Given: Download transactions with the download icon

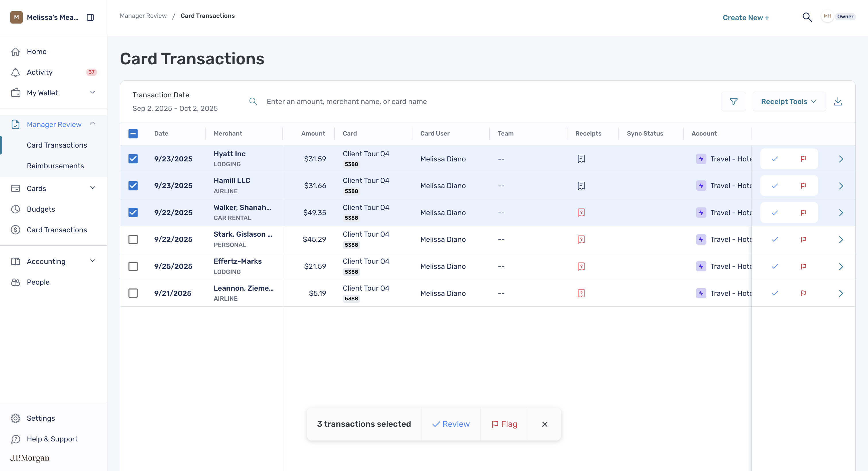Looking at the screenshot, I should pyautogui.click(x=838, y=101).
